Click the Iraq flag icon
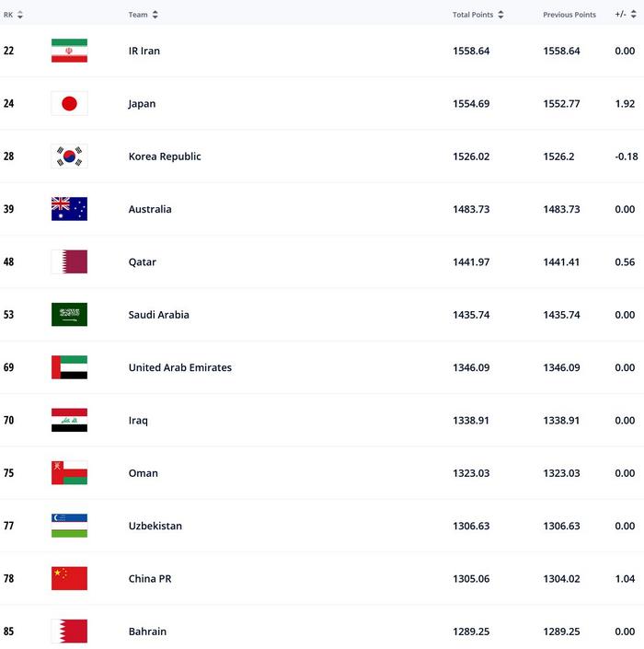The height and width of the screenshot is (649, 644). point(69,421)
